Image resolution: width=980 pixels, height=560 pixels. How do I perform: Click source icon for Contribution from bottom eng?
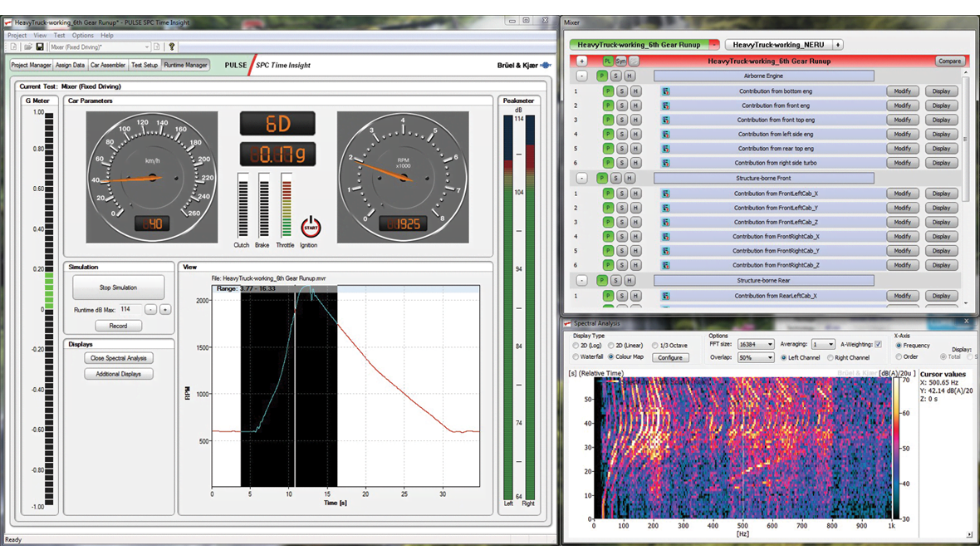665,91
